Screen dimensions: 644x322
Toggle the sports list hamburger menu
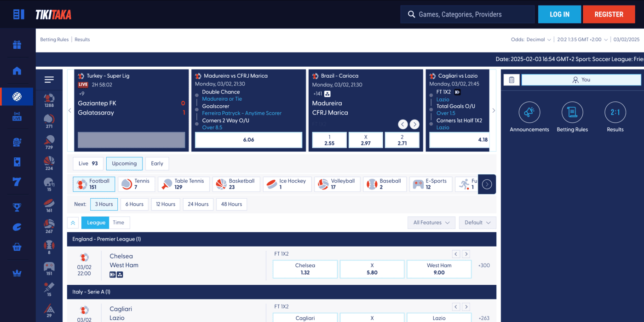pos(49,80)
